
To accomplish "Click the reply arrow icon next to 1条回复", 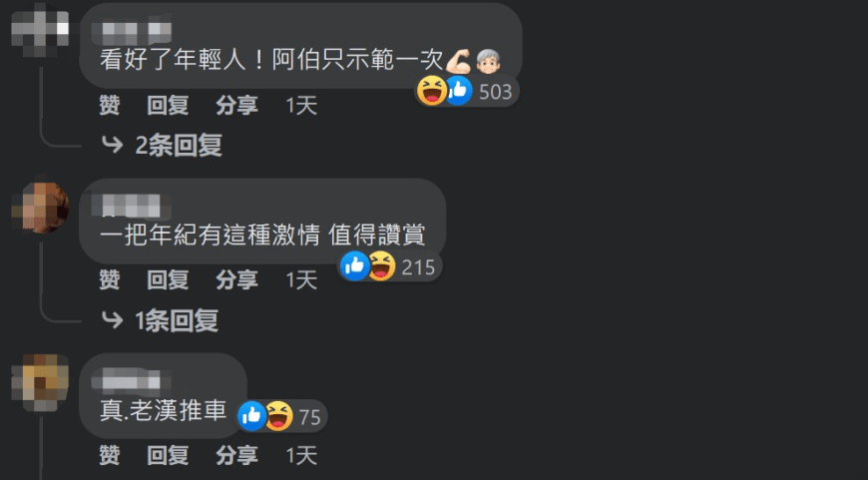I will [x=113, y=320].
